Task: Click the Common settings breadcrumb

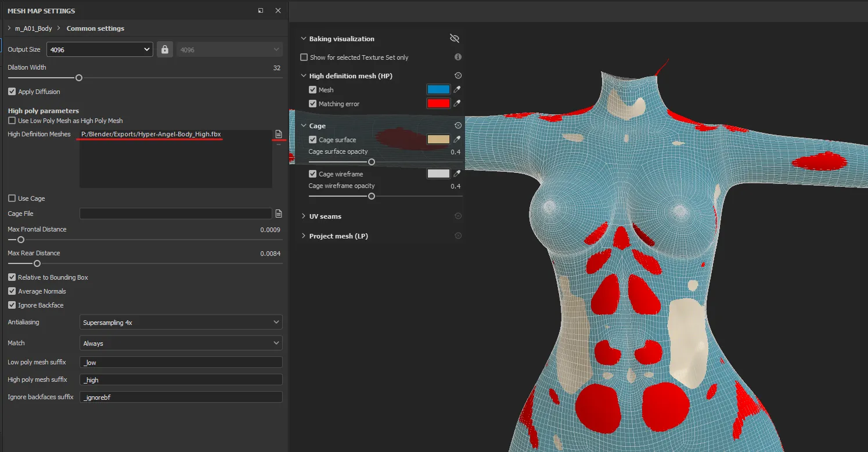Action: [x=95, y=28]
